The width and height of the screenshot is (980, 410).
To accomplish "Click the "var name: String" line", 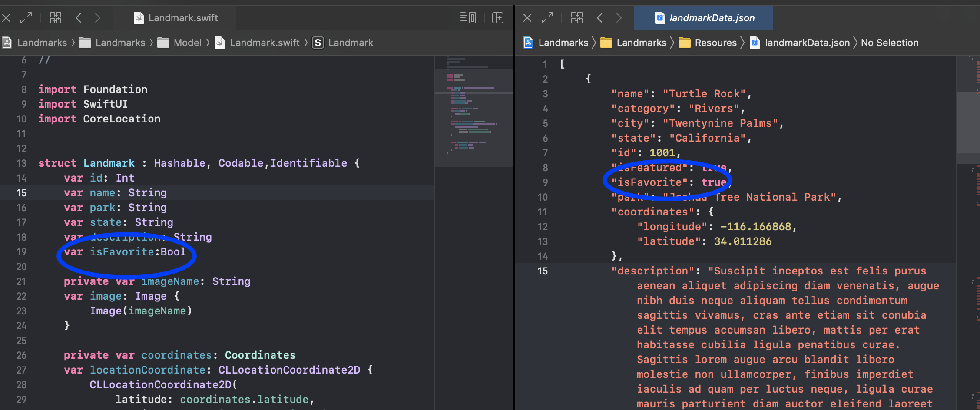I will coord(115,193).
